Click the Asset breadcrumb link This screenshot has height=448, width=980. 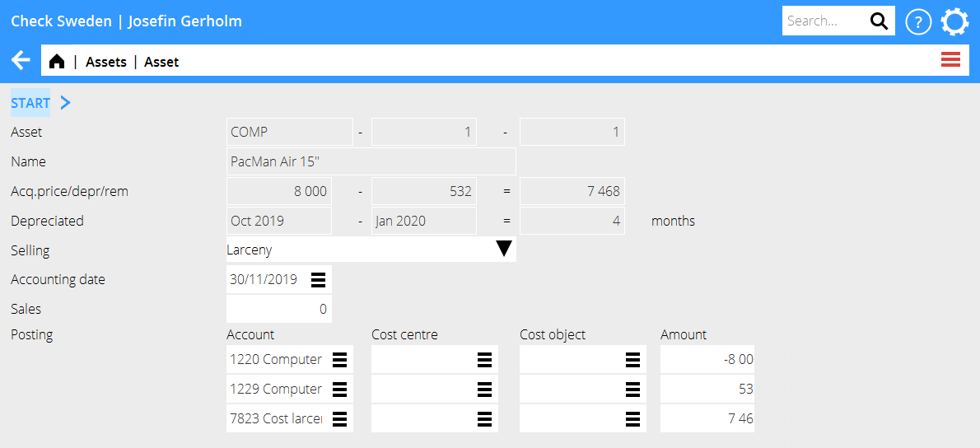[x=161, y=62]
